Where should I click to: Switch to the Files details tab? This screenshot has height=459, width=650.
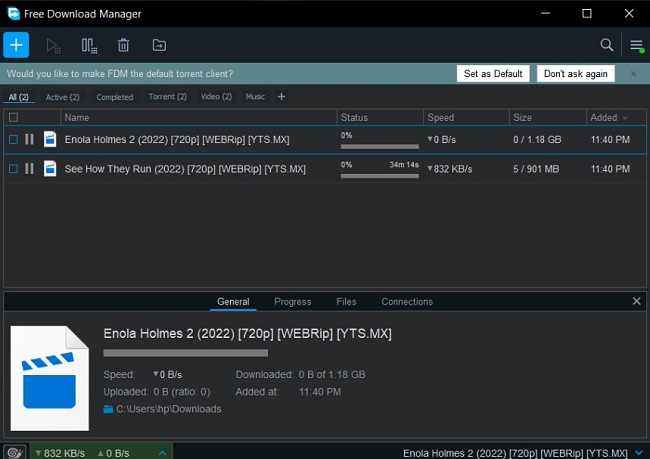pos(346,302)
